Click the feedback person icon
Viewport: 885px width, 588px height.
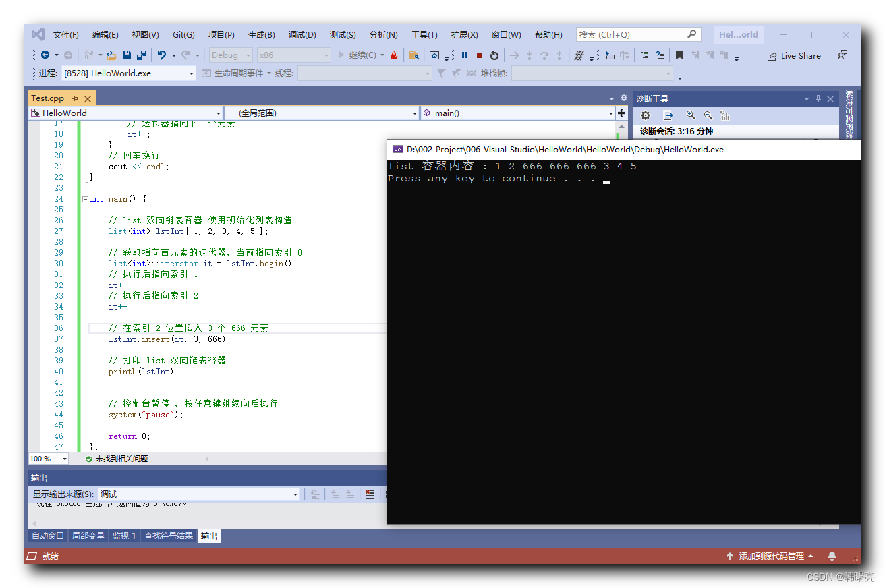843,55
